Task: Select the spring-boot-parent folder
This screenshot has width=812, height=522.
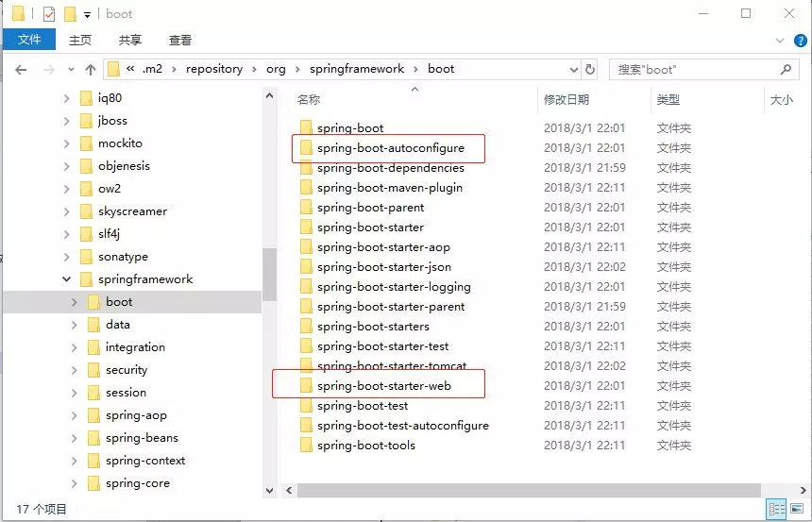Action: pyautogui.click(x=370, y=208)
